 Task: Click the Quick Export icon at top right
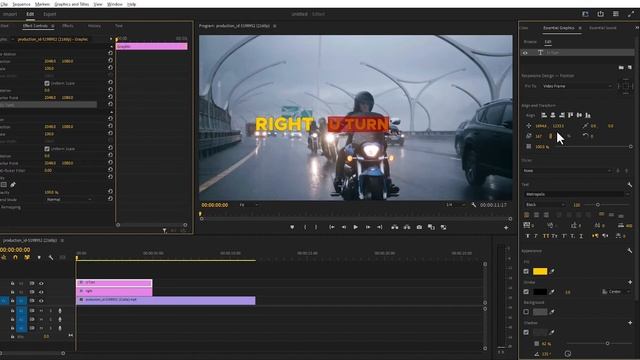pos(600,14)
